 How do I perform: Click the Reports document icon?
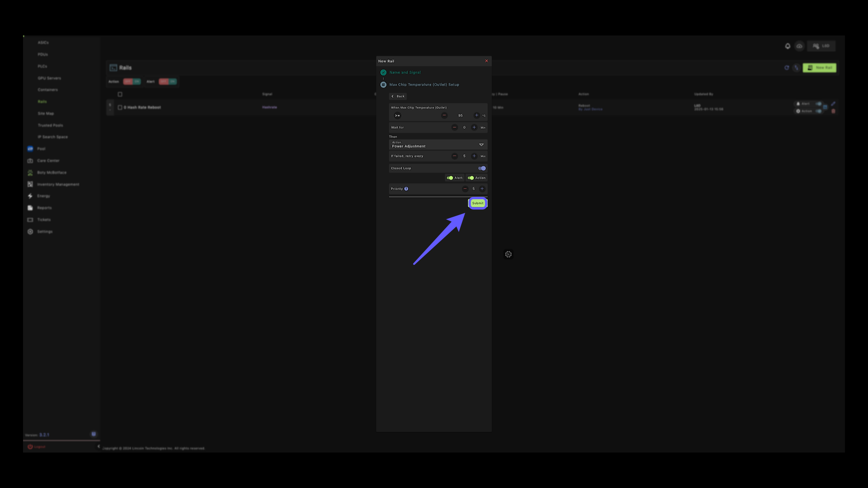coord(30,208)
